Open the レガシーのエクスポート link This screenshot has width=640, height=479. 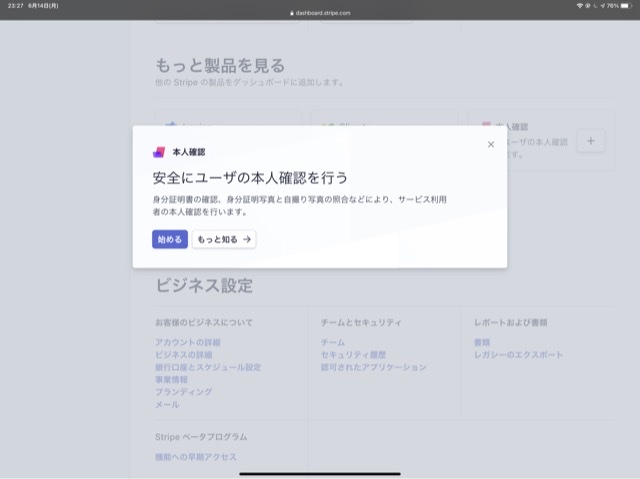pos(518,355)
